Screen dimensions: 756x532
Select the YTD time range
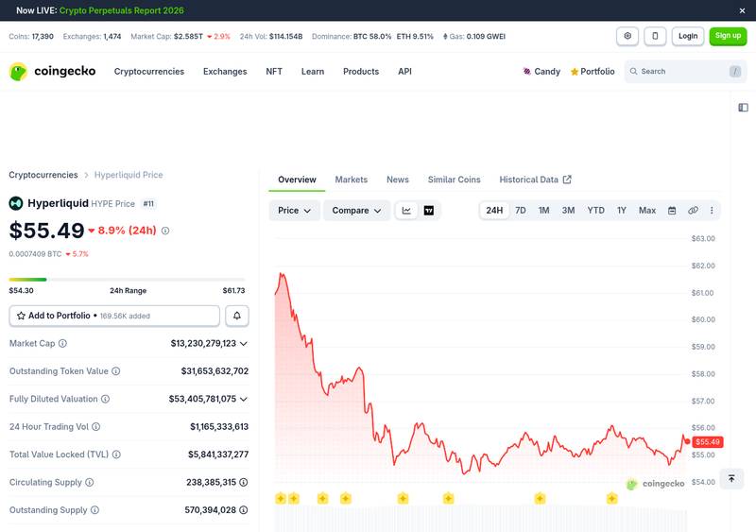[x=595, y=211]
